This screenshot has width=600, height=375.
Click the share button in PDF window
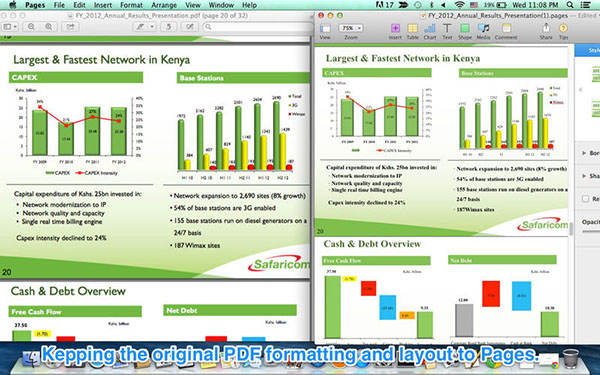70,27
